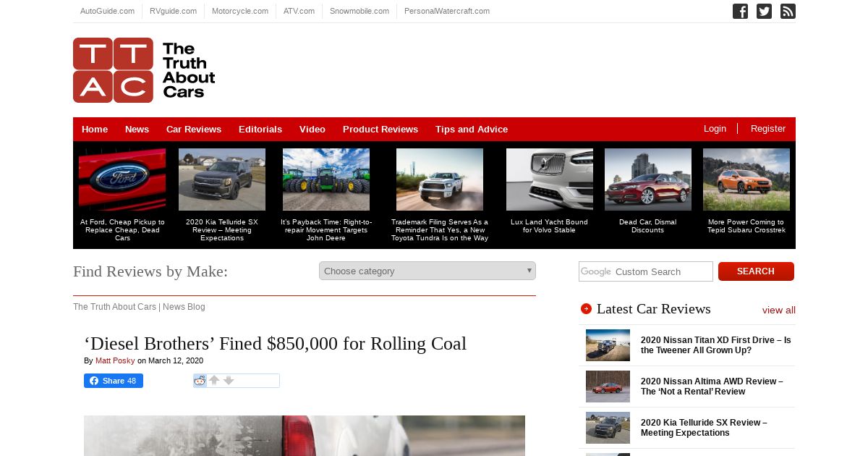Go to the Editorials section
This screenshot has height=456, width=868.
[260, 129]
